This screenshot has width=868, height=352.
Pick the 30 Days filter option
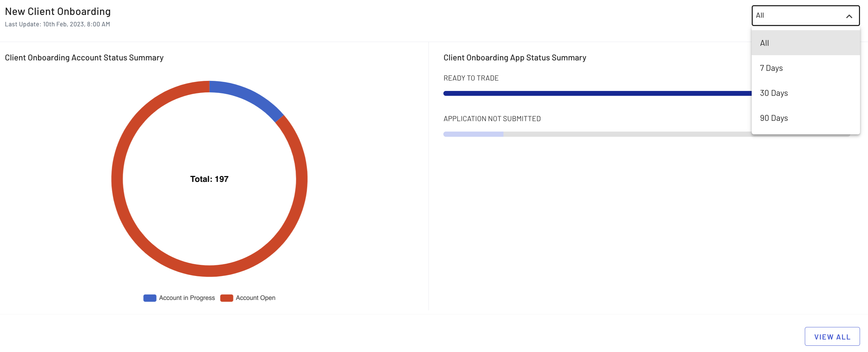[x=806, y=93]
